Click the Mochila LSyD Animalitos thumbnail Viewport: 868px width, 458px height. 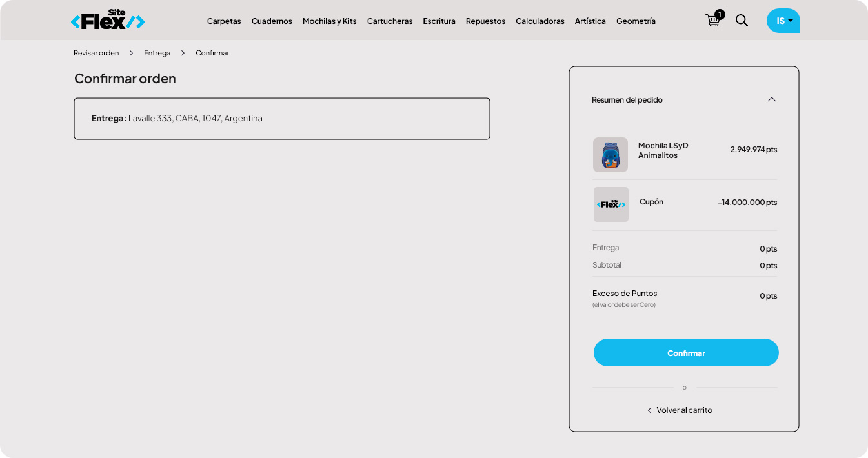[x=611, y=155]
